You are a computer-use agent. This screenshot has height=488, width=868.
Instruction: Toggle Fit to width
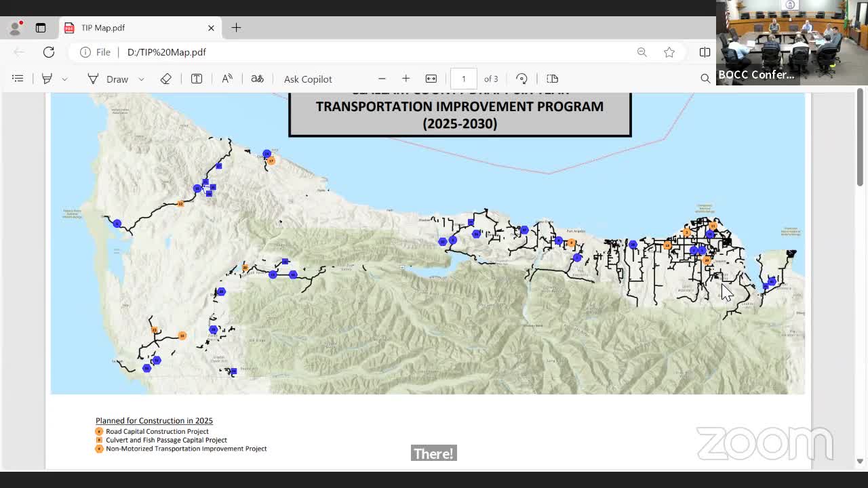pyautogui.click(x=431, y=79)
